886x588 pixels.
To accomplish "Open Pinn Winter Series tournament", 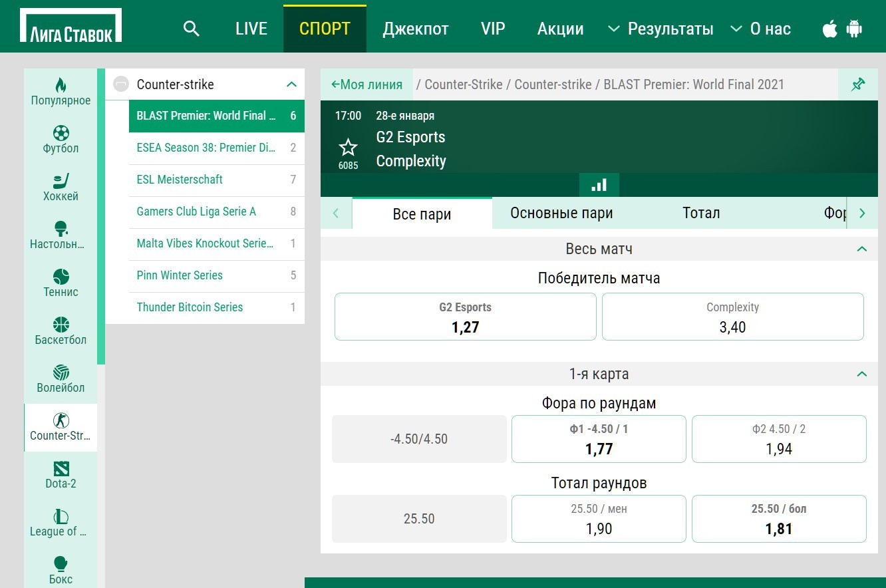I will (217, 275).
